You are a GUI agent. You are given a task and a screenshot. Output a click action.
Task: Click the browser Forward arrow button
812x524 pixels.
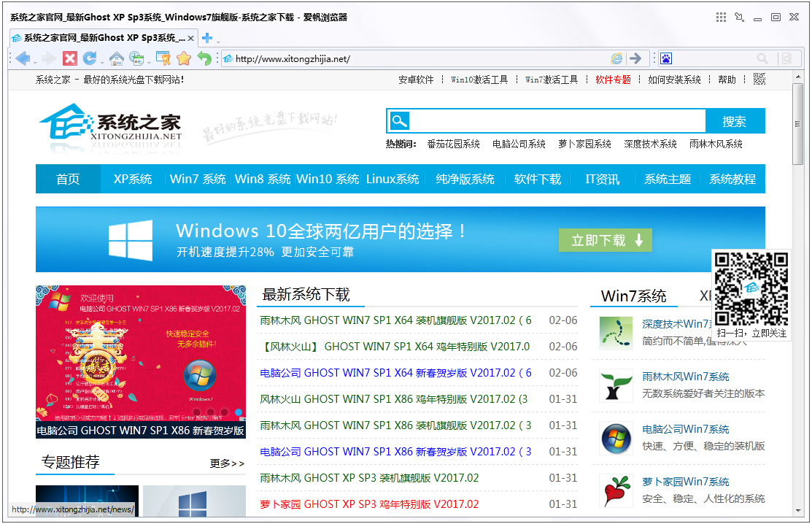point(49,58)
